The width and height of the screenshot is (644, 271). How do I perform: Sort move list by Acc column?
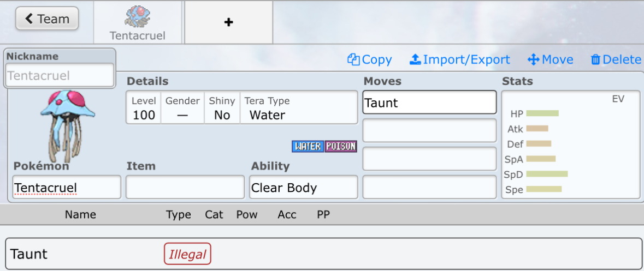tap(287, 214)
